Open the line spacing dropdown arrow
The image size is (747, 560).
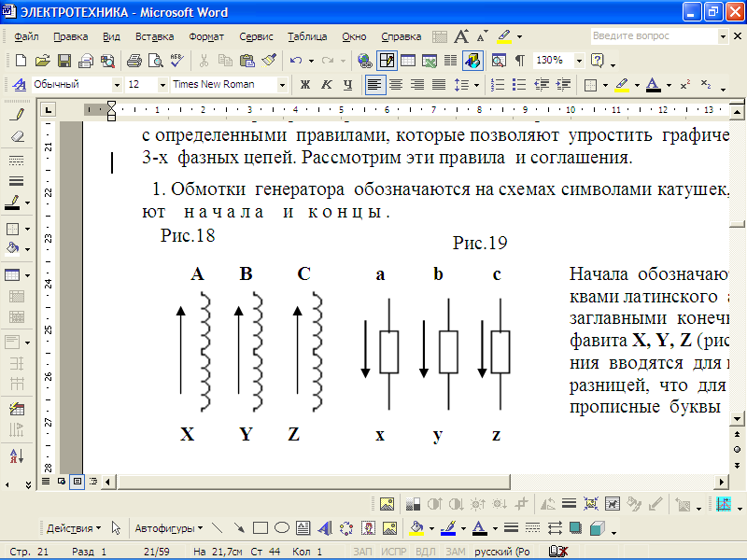tap(477, 85)
